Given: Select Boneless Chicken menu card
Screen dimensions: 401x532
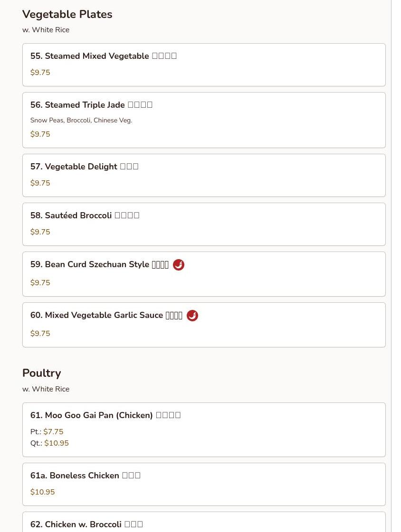Looking at the screenshot, I should pos(203,484).
